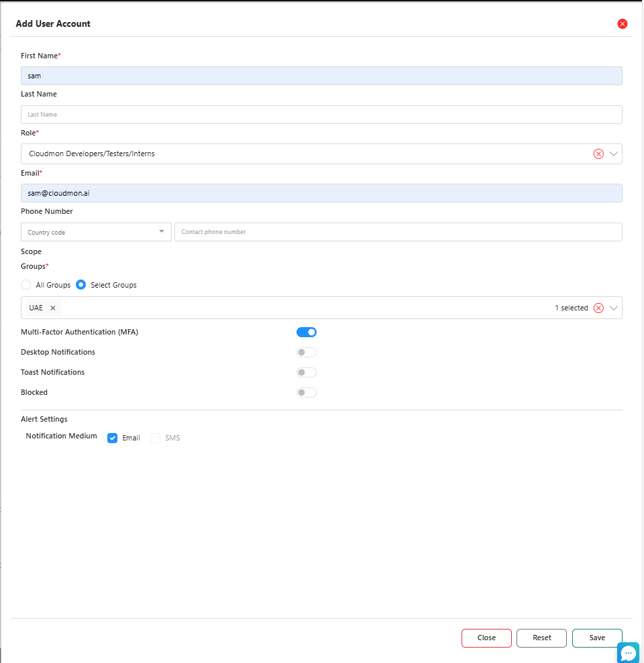
Task: Expand the Role dropdown chevron
Action: 614,154
